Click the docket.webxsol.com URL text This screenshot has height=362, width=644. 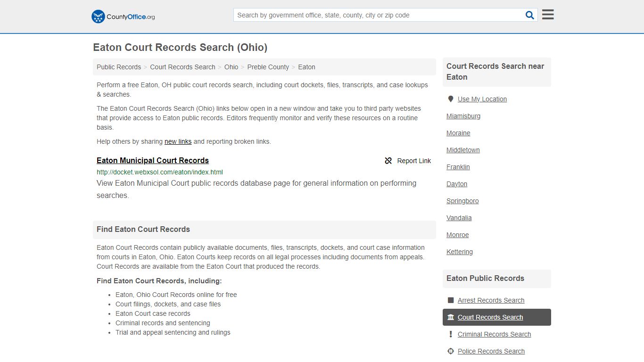tap(160, 172)
